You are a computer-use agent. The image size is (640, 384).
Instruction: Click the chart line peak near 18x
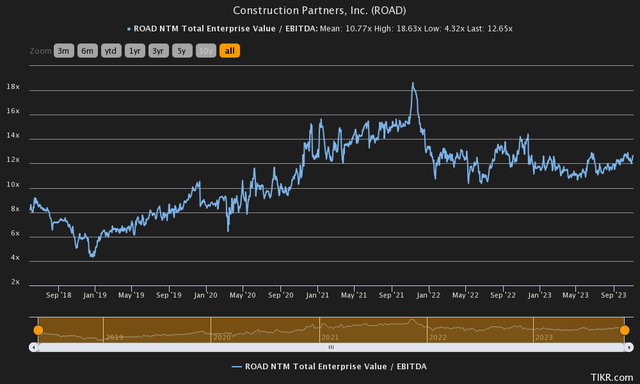pos(413,83)
